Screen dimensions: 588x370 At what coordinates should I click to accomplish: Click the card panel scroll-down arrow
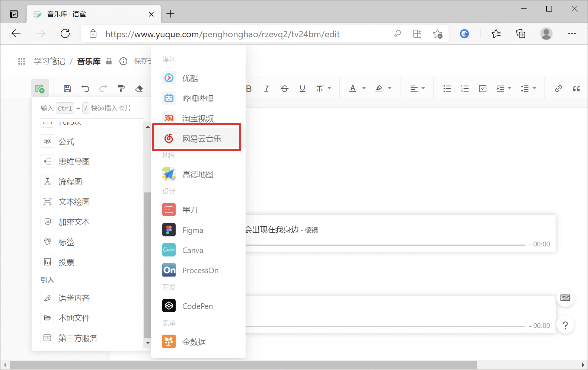(148, 342)
